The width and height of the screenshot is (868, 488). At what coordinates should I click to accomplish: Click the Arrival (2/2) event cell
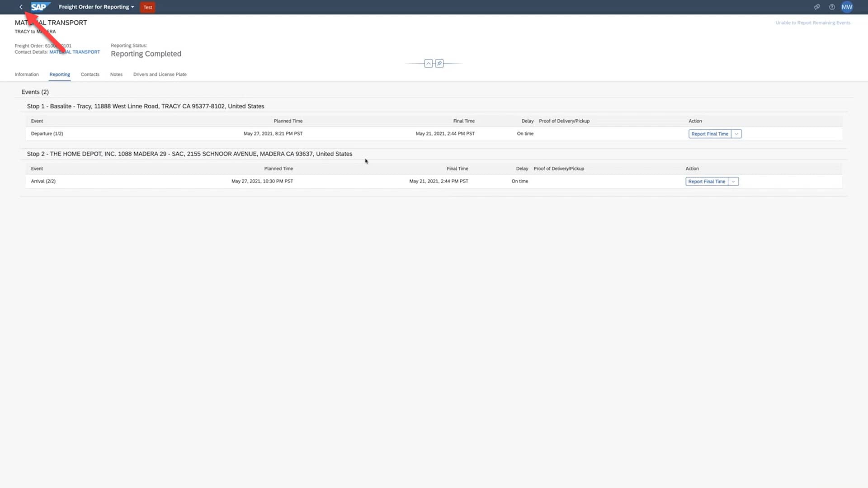point(43,181)
